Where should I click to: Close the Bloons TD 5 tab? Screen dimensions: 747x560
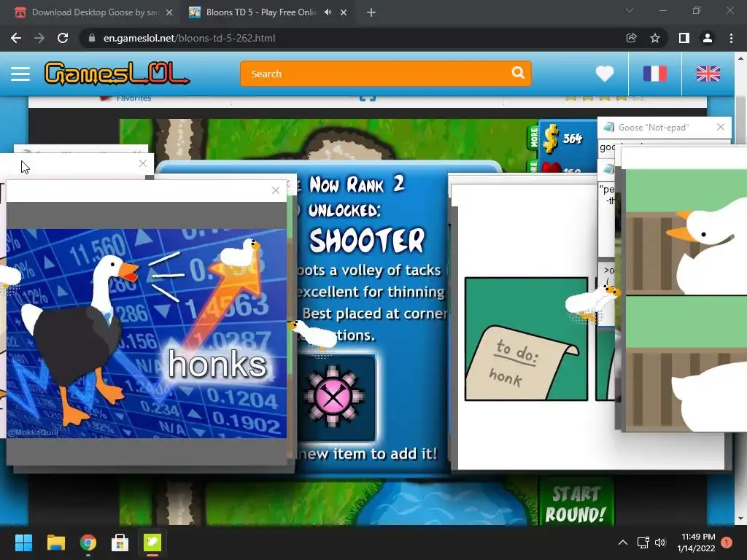coord(344,12)
